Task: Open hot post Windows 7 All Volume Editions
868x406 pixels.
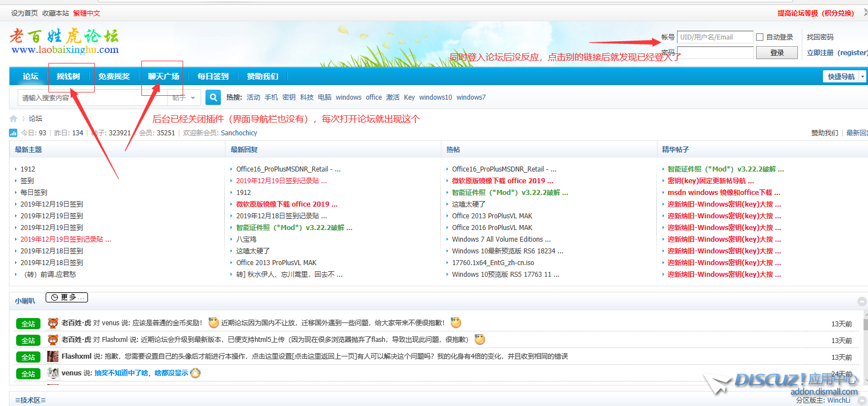Action: [502, 239]
